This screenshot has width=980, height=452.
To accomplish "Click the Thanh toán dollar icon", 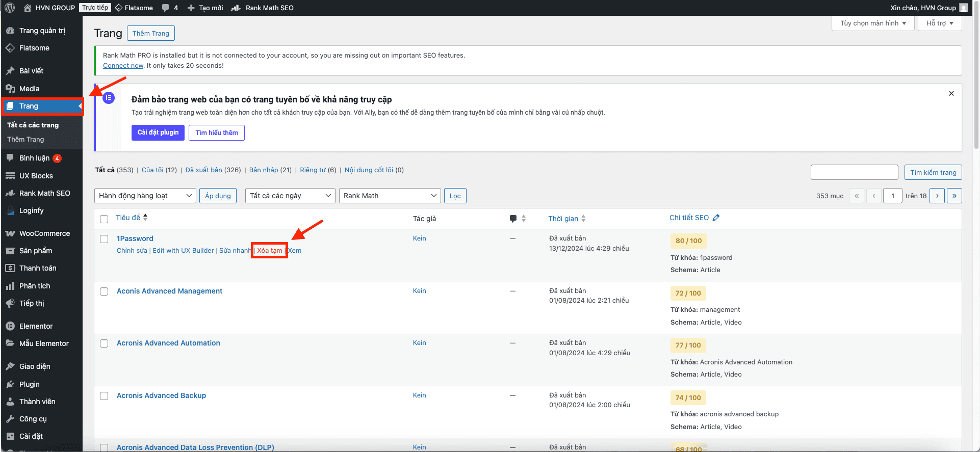I will pos(10,268).
